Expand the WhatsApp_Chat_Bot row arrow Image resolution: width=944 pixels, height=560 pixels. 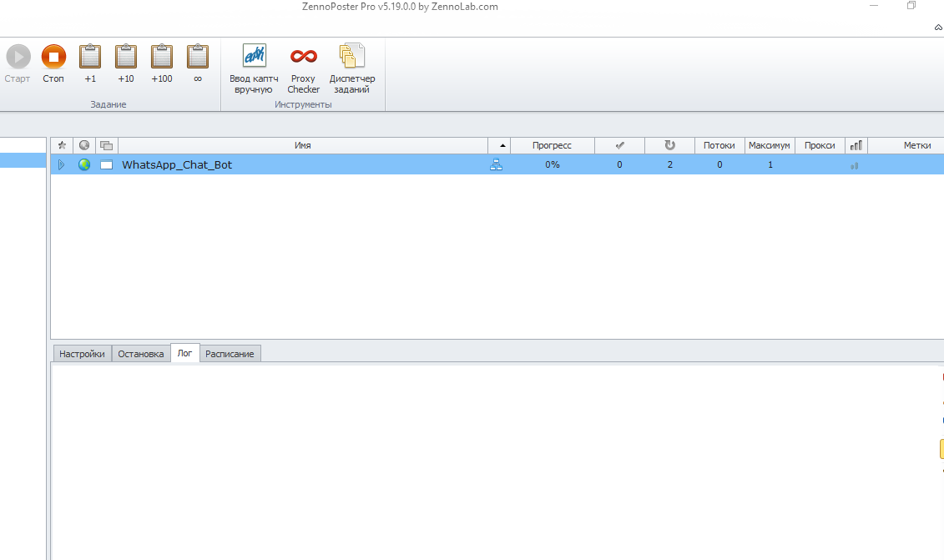pyautogui.click(x=61, y=164)
